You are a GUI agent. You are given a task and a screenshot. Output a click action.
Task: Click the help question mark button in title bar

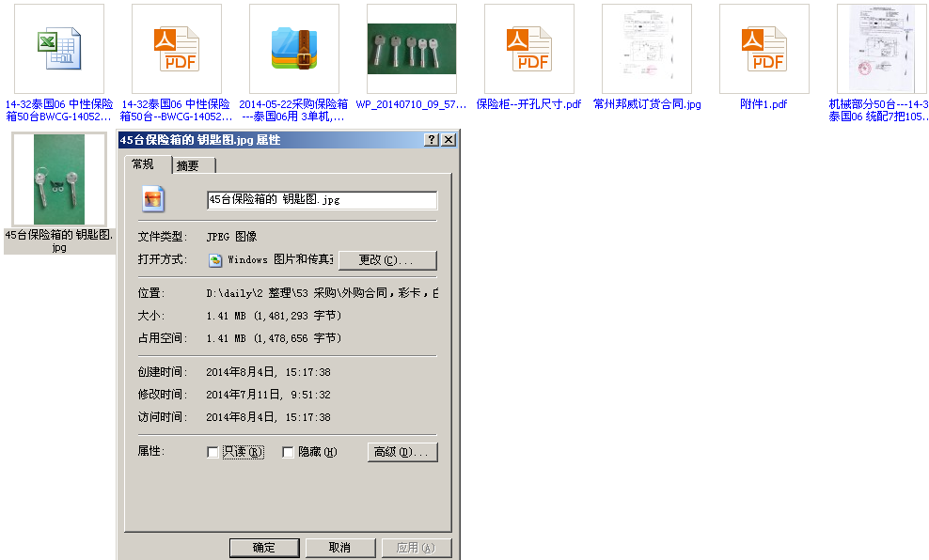tap(432, 140)
